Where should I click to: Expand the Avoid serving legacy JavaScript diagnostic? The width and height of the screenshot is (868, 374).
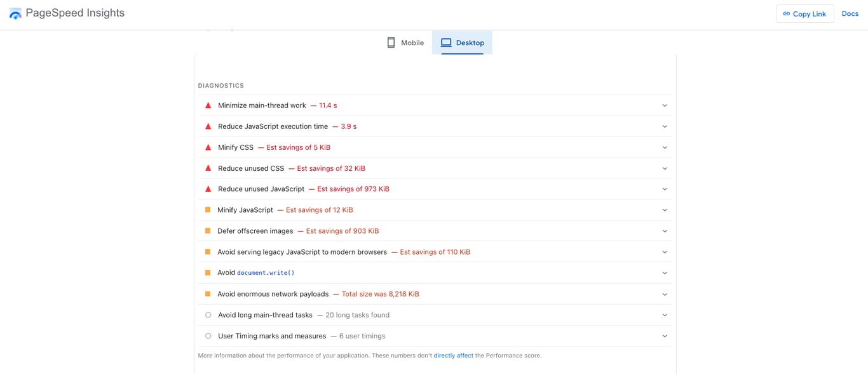coord(665,251)
